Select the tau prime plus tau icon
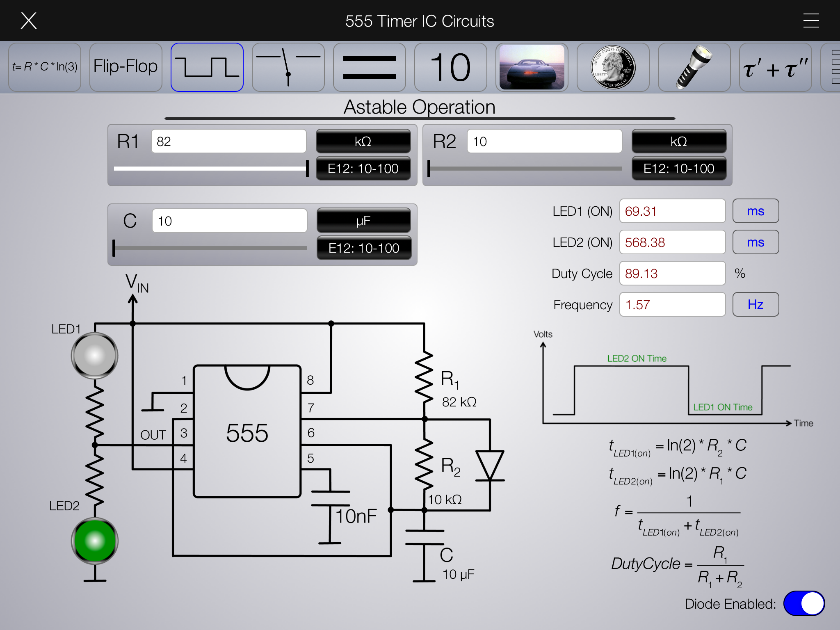The width and height of the screenshot is (840, 630). click(x=775, y=67)
